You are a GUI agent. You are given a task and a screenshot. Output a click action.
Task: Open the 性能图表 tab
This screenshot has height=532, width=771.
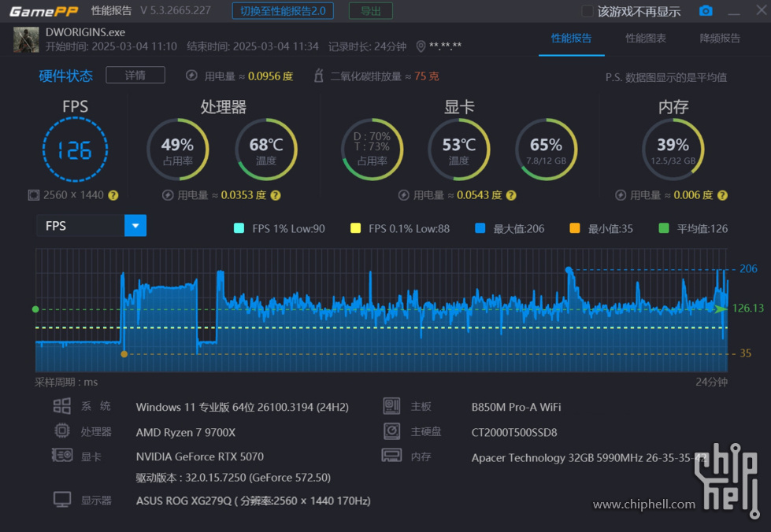pyautogui.click(x=646, y=39)
